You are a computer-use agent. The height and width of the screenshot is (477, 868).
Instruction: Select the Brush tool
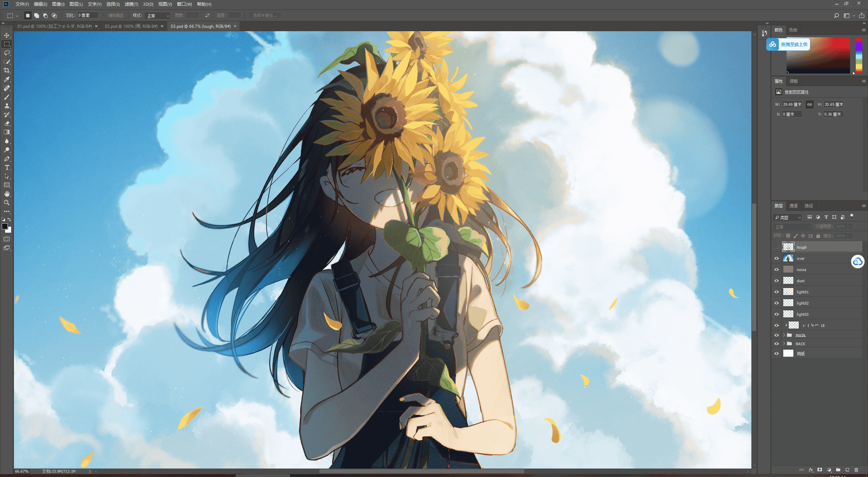(7, 97)
